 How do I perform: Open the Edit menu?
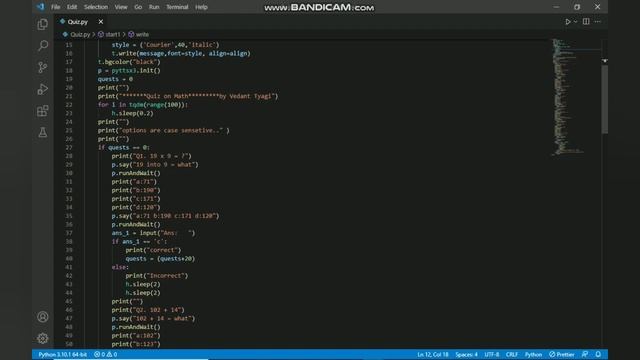click(72, 7)
